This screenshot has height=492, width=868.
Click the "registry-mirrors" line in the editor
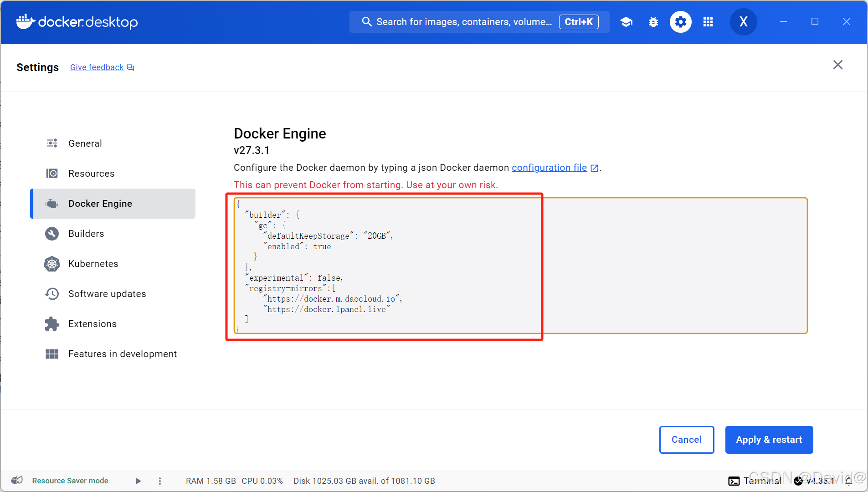pos(291,288)
